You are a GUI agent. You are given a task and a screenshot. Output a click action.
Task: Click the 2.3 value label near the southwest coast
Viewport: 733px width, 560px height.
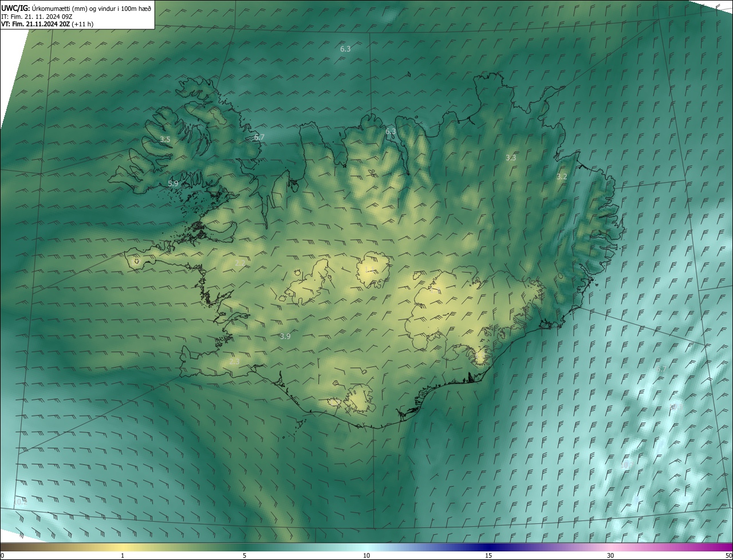234,362
